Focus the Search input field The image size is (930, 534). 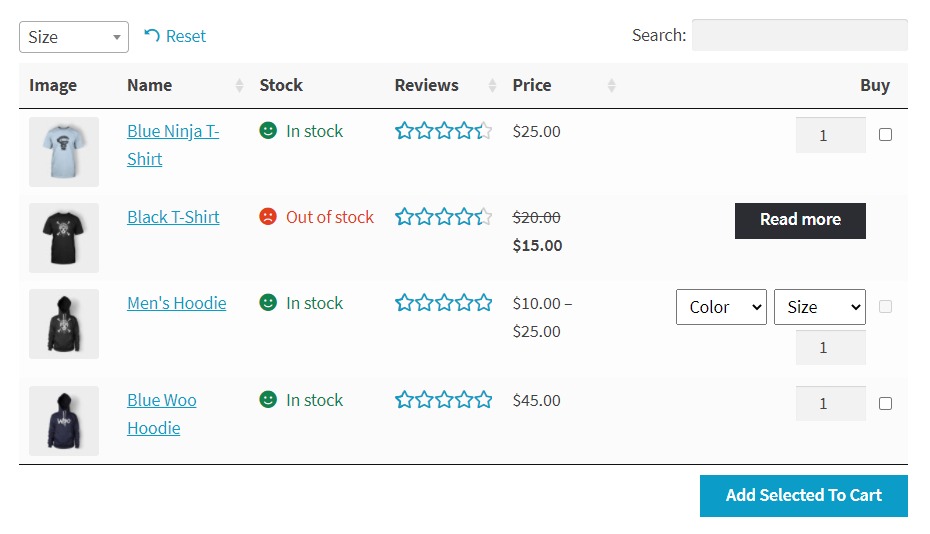tap(800, 35)
